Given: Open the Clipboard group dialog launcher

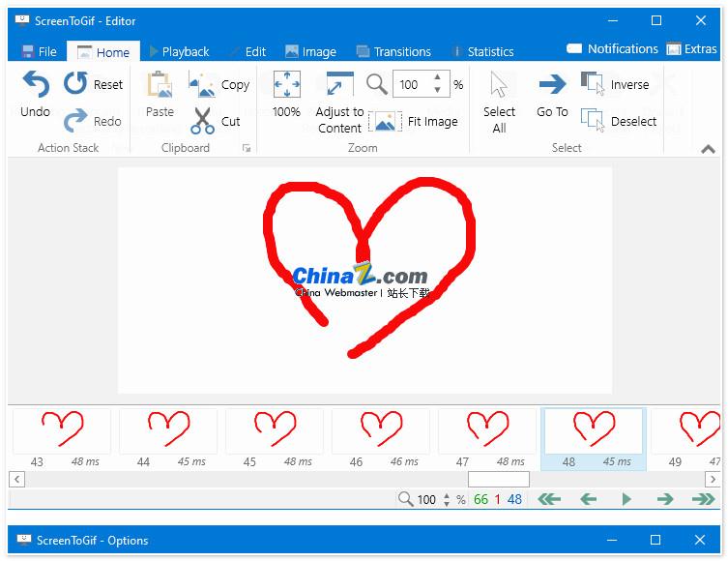Looking at the screenshot, I should pos(247,148).
